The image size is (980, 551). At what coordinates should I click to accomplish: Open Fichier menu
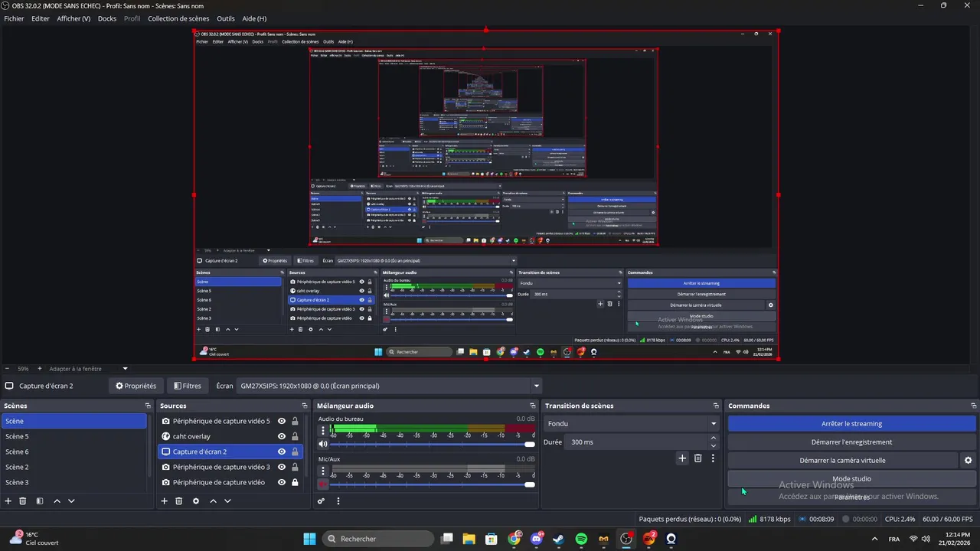pos(14,18)
